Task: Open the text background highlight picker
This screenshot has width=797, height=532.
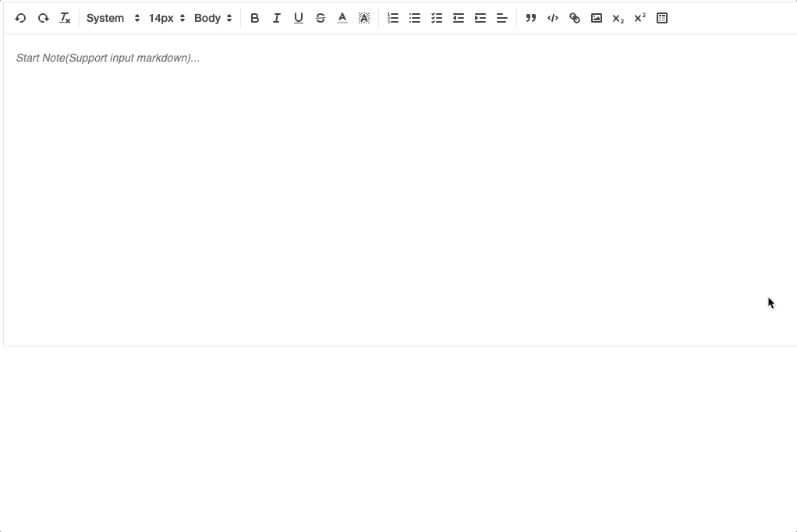Action: 364,18
